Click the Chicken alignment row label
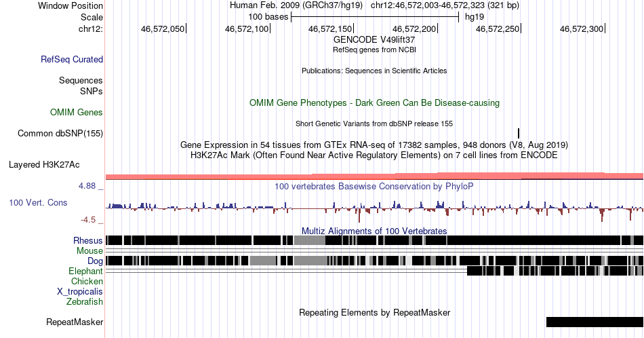This screenshot has width=644, height=338. [87, 281]
